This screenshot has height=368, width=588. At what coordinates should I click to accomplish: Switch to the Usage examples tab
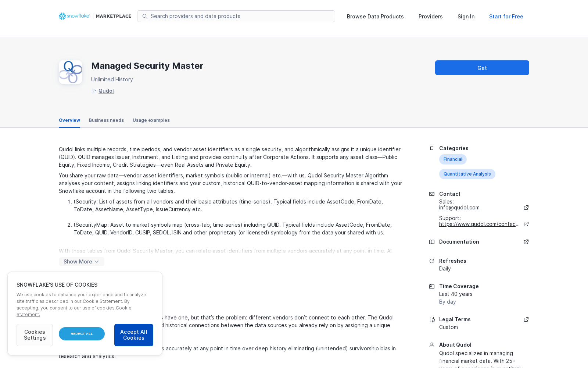(x=151, y=120)
